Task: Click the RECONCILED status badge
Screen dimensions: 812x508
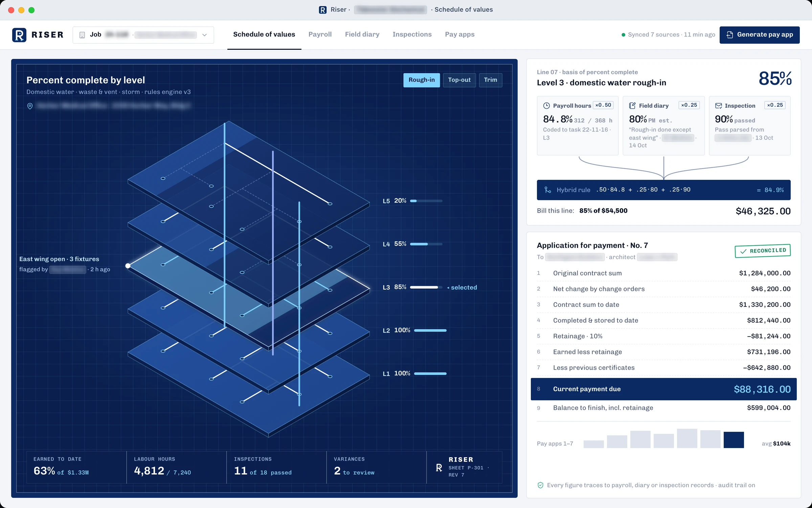Action: (x=763, y=251)
